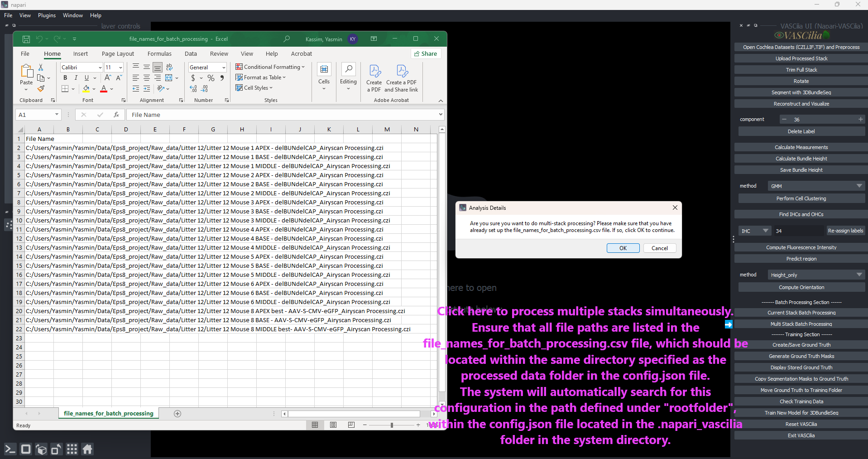The width and height of the screenshot is (868, 459).
Task: Click the Excel user avatar KY
Action: (x=353, y=39)
